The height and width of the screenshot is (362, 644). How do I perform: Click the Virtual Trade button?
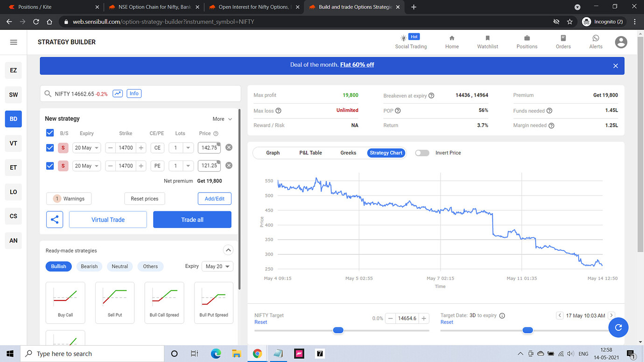point(108,219)
